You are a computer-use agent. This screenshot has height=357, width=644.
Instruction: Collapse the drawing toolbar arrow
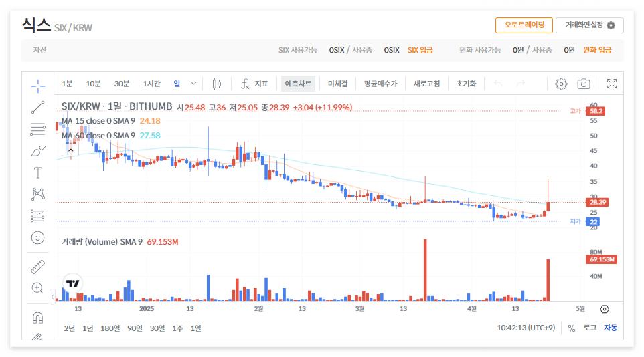(x=53, y=296)
